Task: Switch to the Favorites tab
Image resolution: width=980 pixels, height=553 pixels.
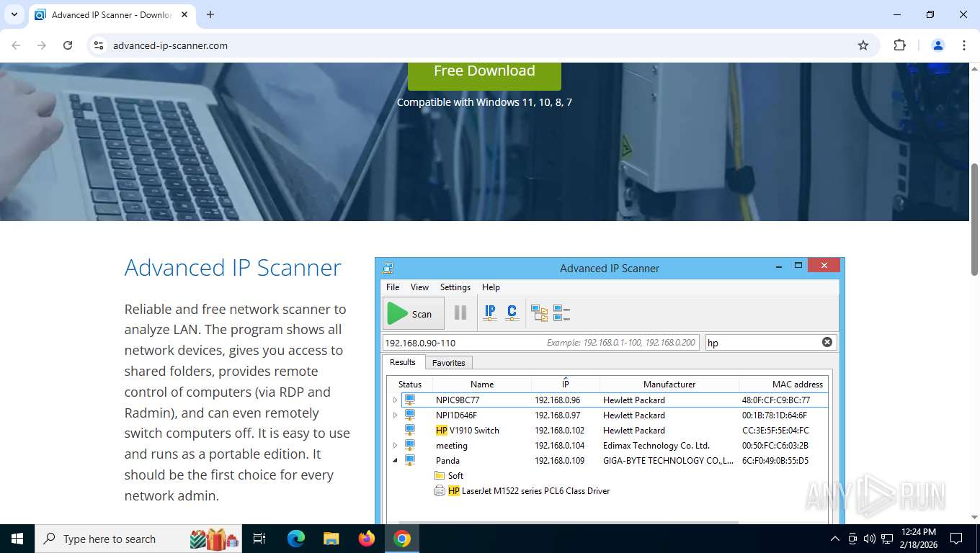Action: 449,362
